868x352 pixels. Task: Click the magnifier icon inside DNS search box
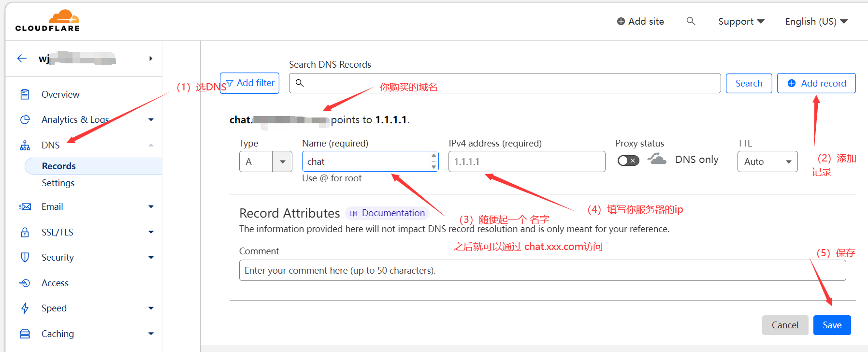coord(300,83)
